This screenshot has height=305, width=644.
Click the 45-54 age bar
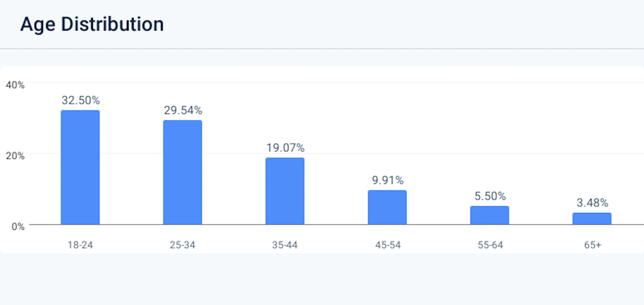(387, 207)
